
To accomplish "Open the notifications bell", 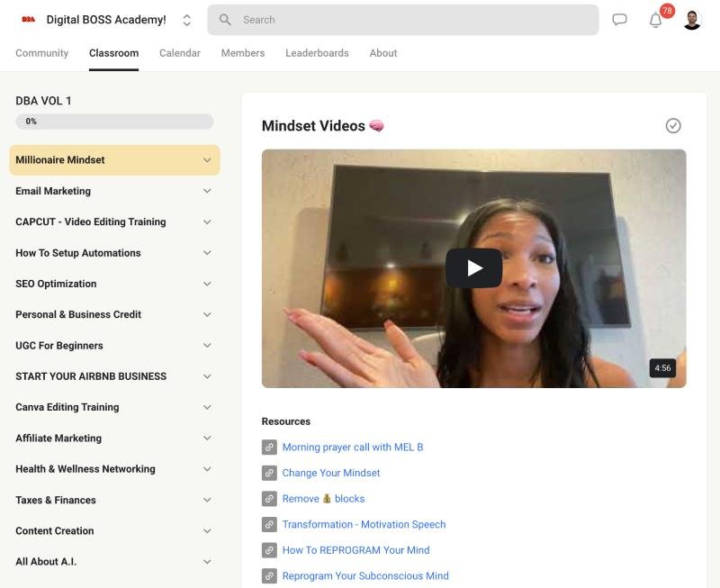I will pyautogui.click(x=655, y=20).
